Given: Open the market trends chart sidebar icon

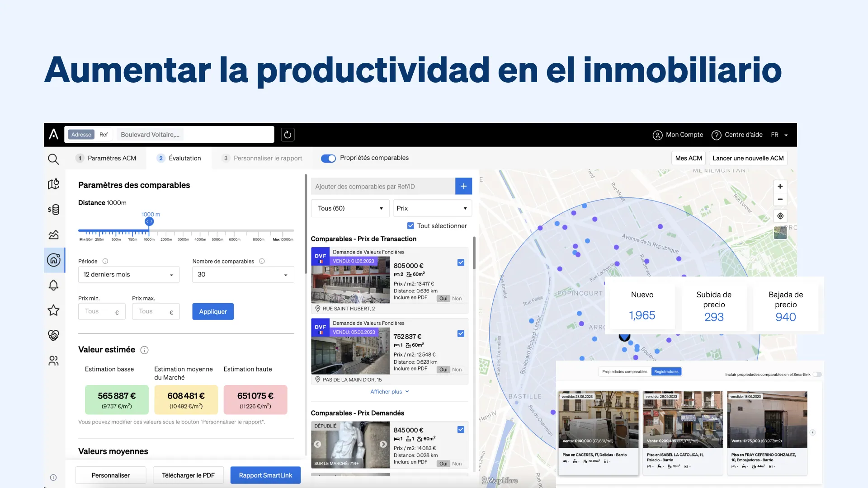Looking at the screenshot, I should pyautogui.click(x=53, y=235).
